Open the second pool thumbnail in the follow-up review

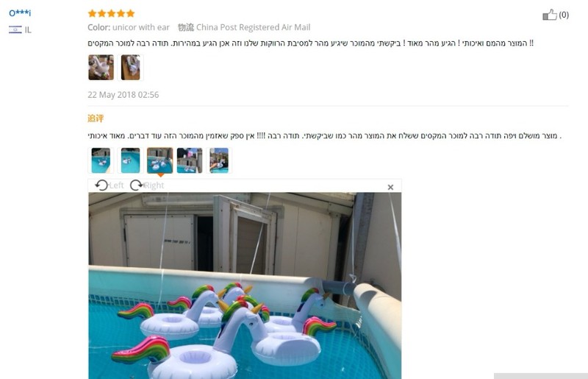tap(131, 160)
